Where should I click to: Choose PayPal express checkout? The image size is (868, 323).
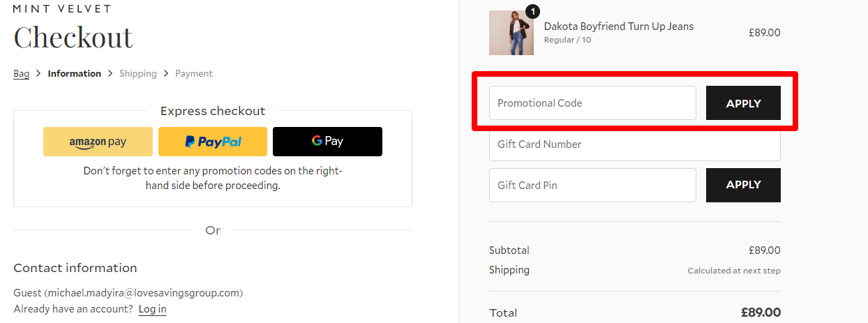coord(213,142)
